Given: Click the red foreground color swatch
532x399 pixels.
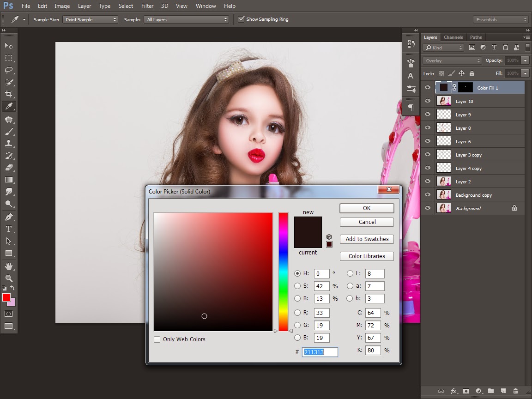Looking at the screenshot, I should (x=6, y=297).
